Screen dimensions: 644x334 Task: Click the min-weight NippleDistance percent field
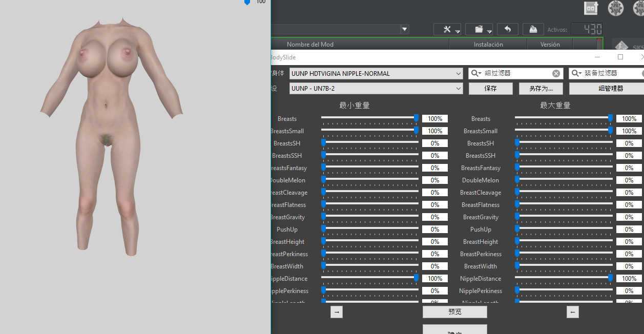435,279
